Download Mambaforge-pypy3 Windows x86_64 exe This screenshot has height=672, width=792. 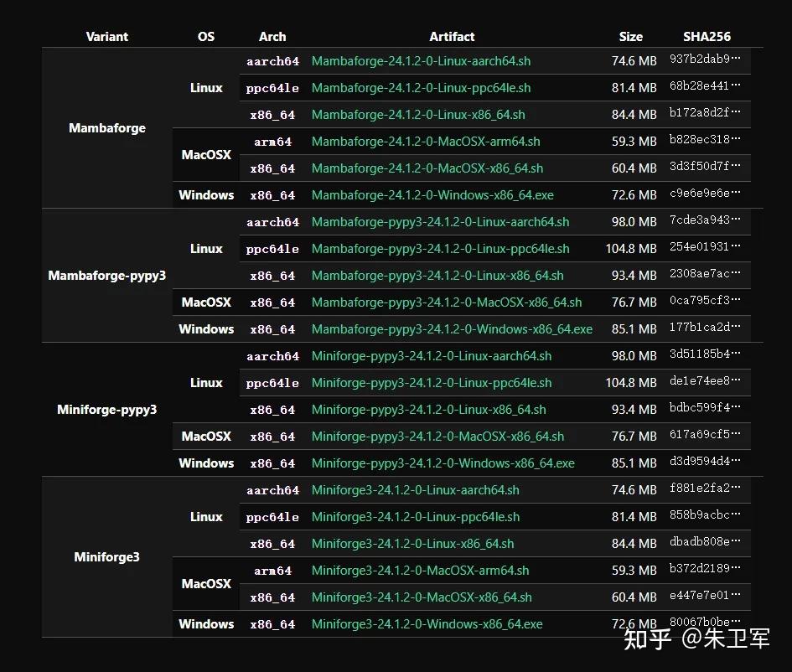[x=452, y=329]
